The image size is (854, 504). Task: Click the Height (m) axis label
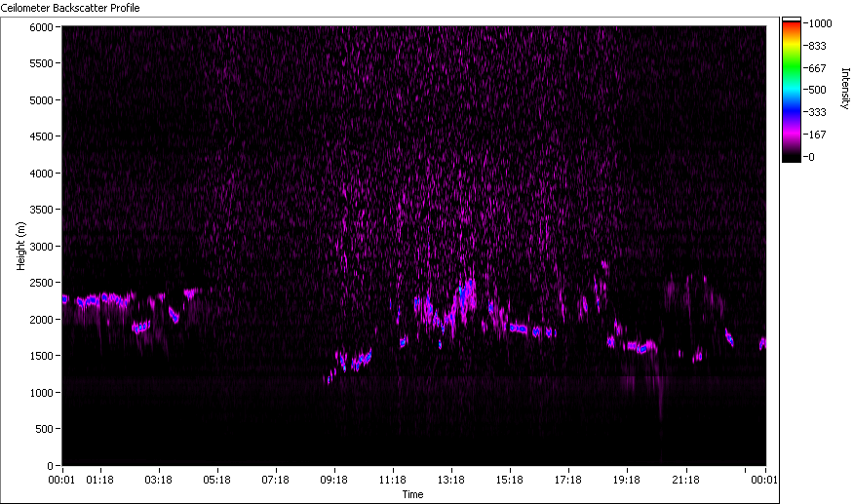tap(20, 246)
